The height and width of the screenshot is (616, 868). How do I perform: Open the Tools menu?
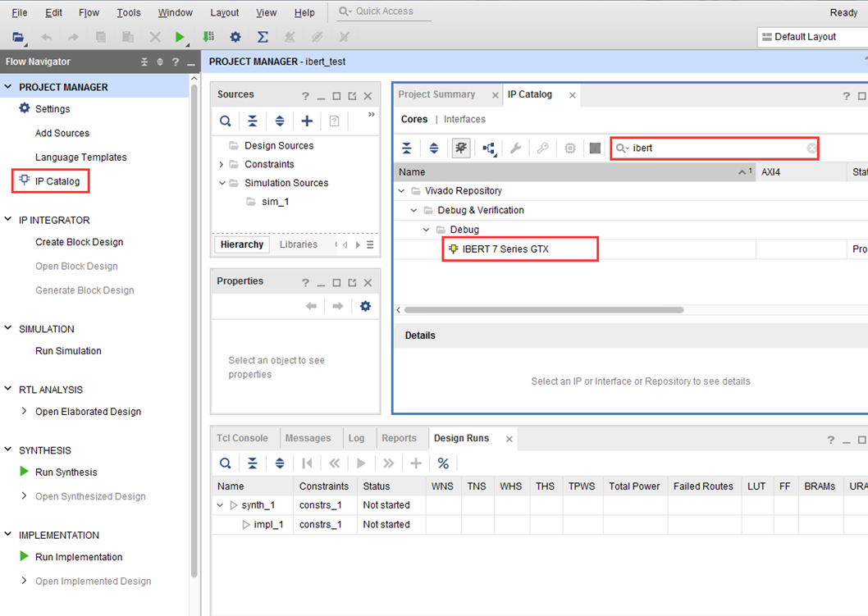[129, 13]
